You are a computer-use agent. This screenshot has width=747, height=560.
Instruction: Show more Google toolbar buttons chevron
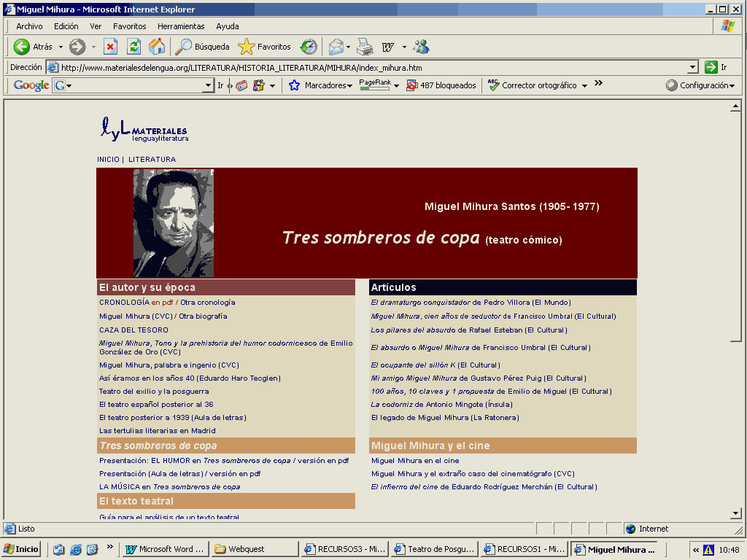tap(598, 83)
